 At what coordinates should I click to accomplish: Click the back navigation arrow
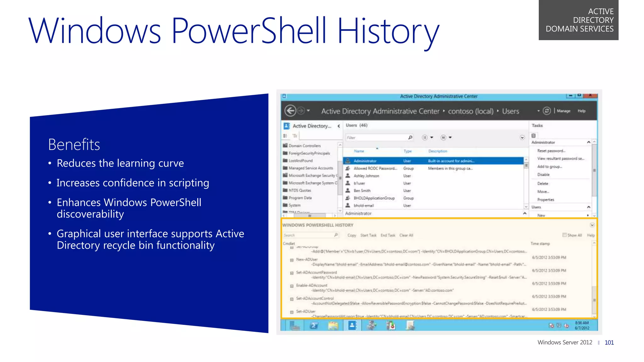pyautogui.click(x=290, y=111)
